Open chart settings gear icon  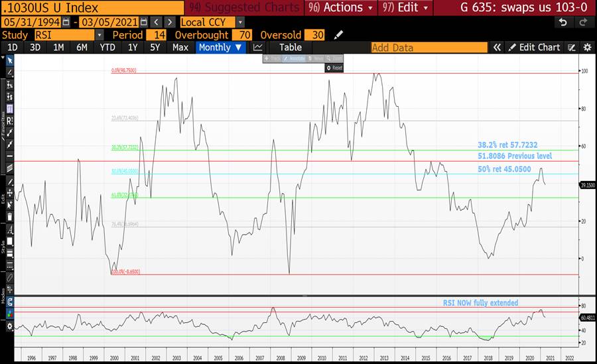click(587, 48)
